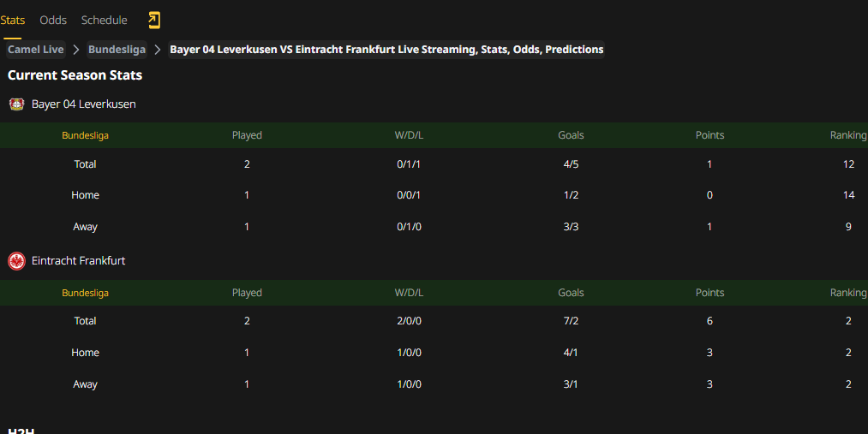Viewport: 868px width, 434px height.
Task: Click Bundesliga label in Frankfurt table header
Action: [85, 293]
